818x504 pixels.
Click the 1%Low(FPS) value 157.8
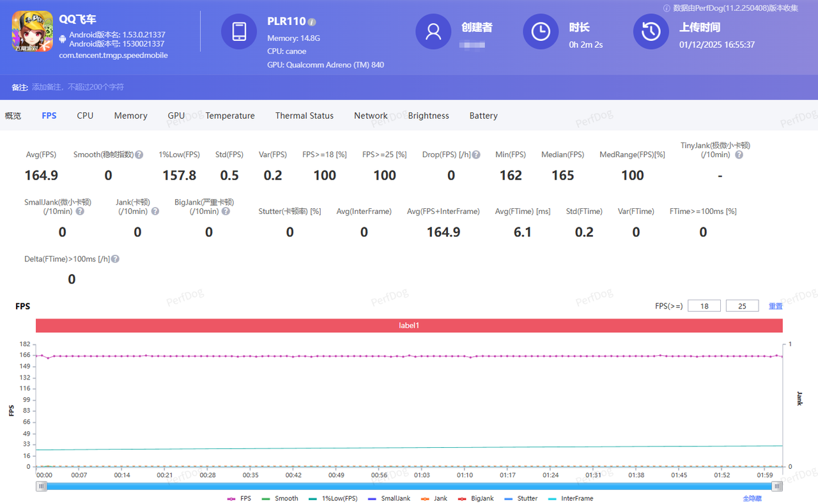coord(179,175)
